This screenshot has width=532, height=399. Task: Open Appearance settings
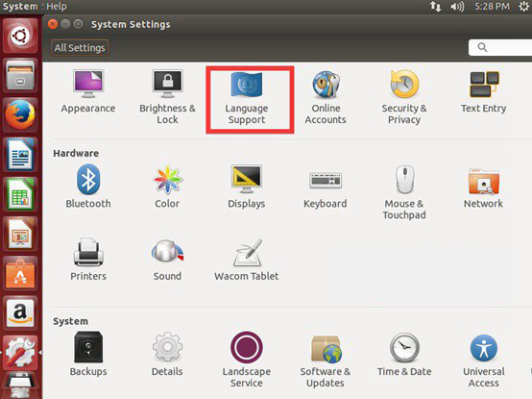point(88,92)
